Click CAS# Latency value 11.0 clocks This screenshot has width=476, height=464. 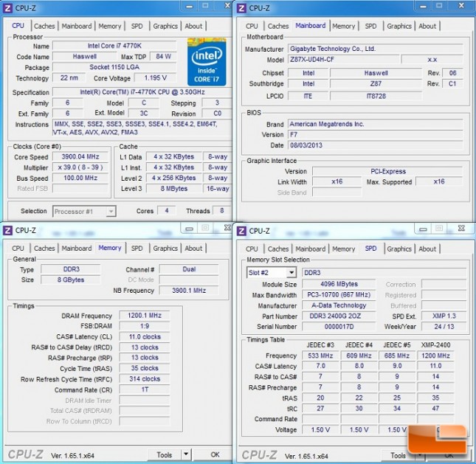pos(145,336)
